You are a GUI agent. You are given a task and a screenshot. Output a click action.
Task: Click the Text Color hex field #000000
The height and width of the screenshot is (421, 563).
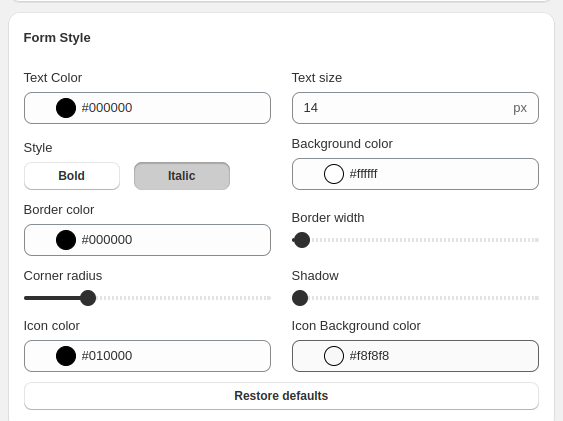pos(147,108)
